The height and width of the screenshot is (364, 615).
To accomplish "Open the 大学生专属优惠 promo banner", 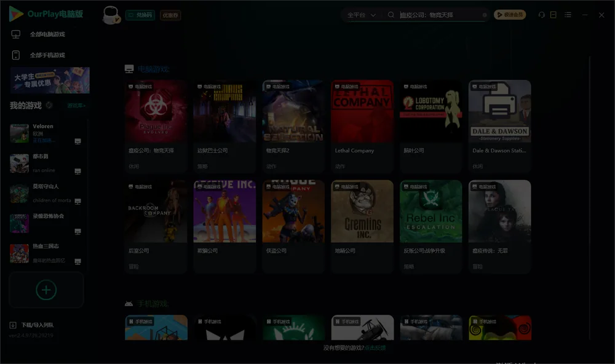I will click(50, 80).
